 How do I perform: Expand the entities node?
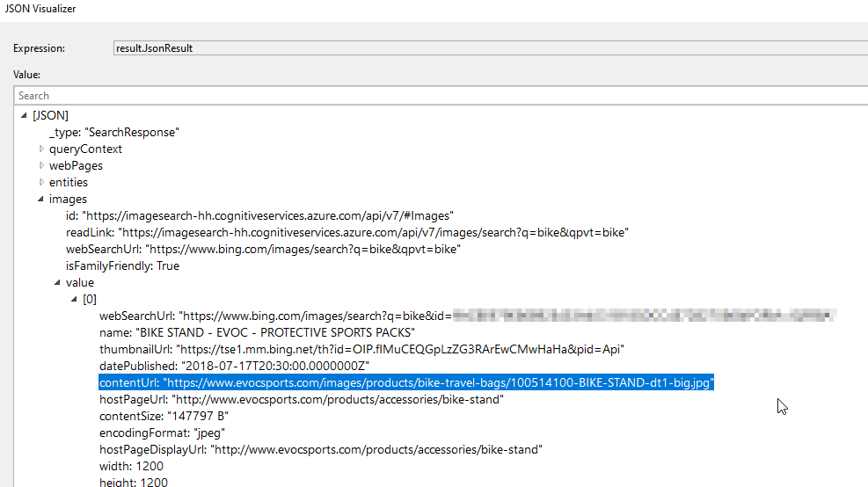click(x=41, y=182)
